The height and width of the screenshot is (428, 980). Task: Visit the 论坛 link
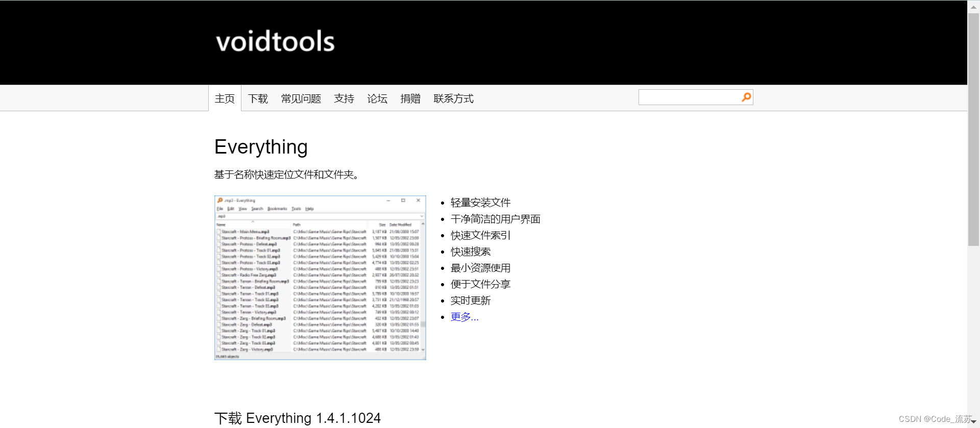(377, 98)
